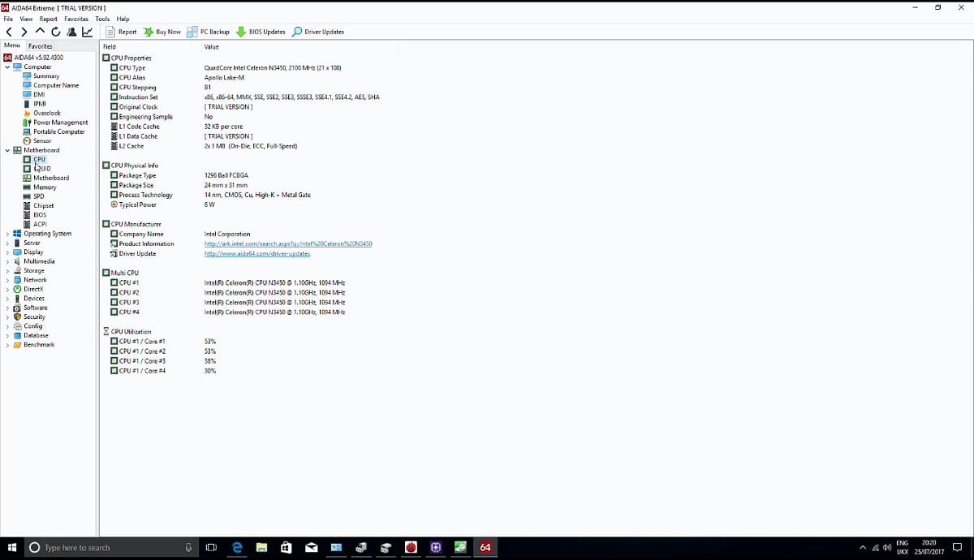Open the Tools menu
This screenshot has width=974, height=560.
tap(101, 19)
